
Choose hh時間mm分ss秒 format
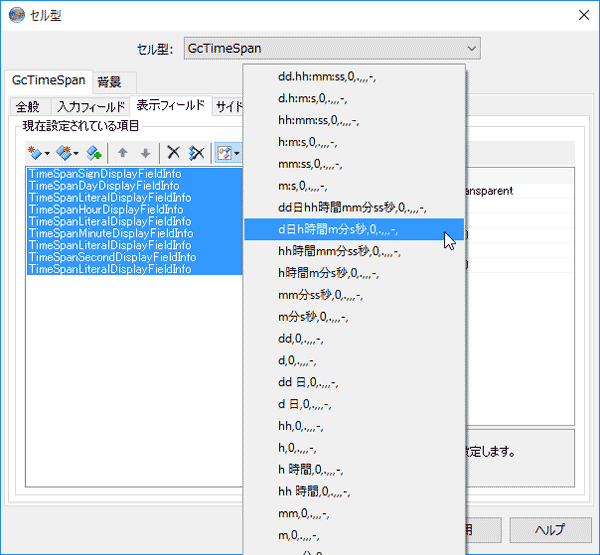[x=354, y=251]
